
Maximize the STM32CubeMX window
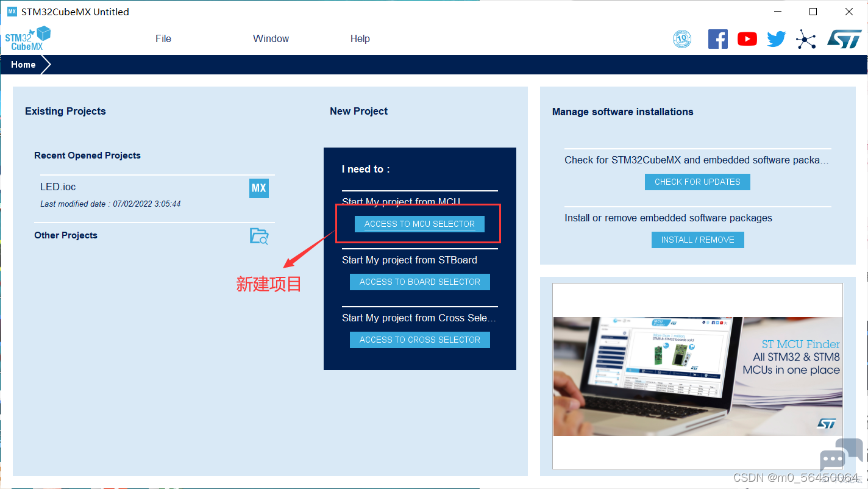[x=813, y=12]
